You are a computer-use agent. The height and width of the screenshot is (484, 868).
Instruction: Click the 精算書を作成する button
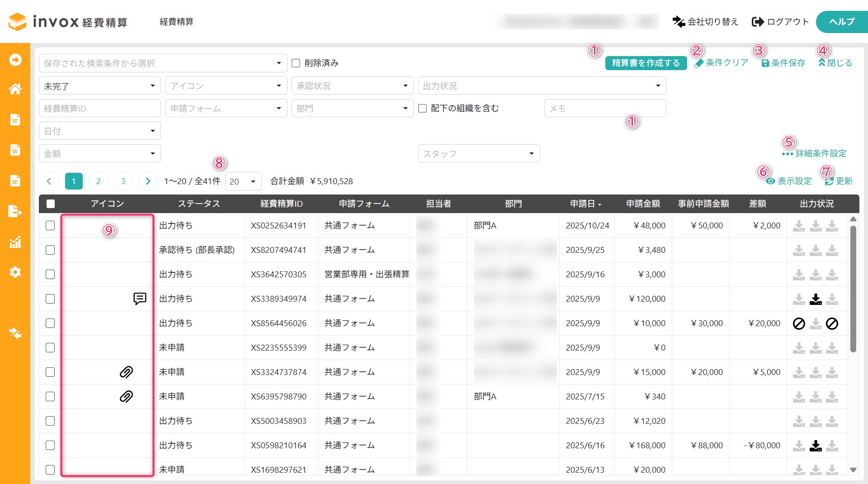click(646, 63)
